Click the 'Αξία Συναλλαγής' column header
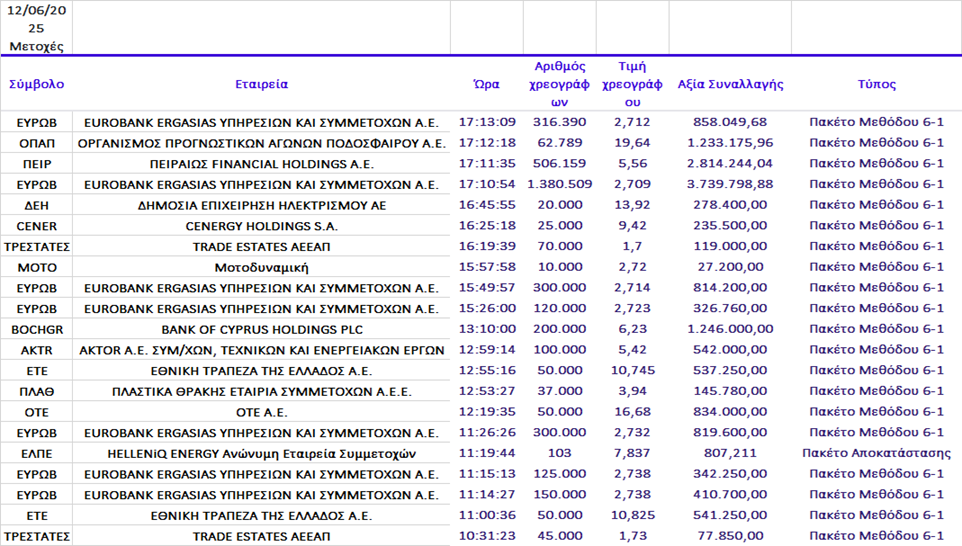962x546 pixels. 730,84
